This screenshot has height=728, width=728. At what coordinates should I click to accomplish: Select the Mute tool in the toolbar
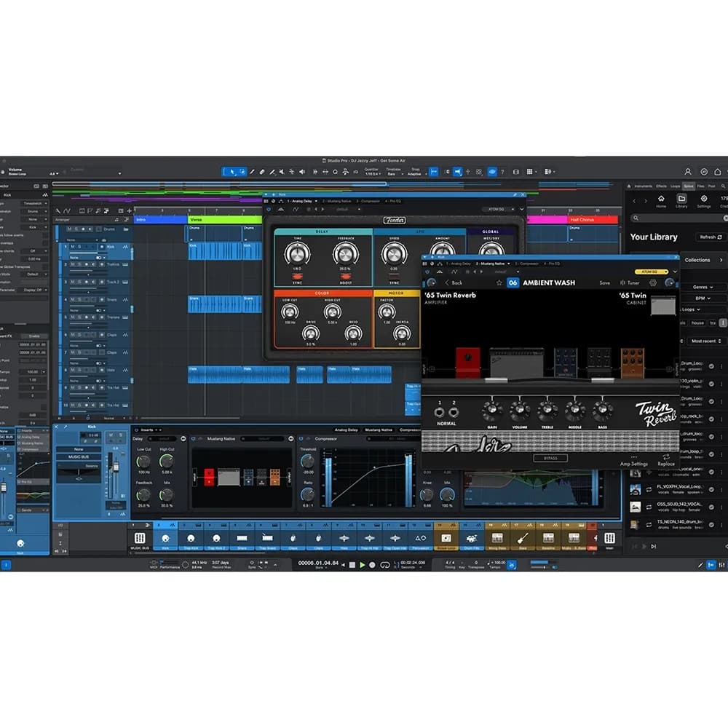(x=282, y=172)
